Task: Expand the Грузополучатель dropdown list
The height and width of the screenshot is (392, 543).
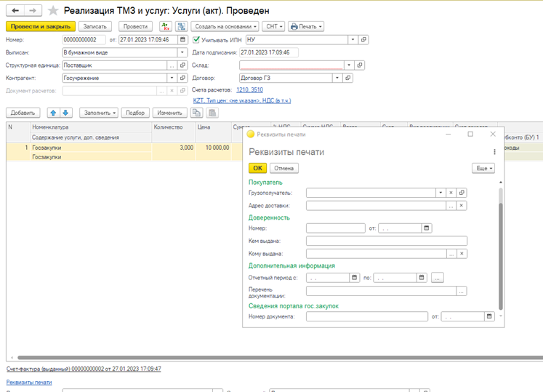Action: pos(440,193)
